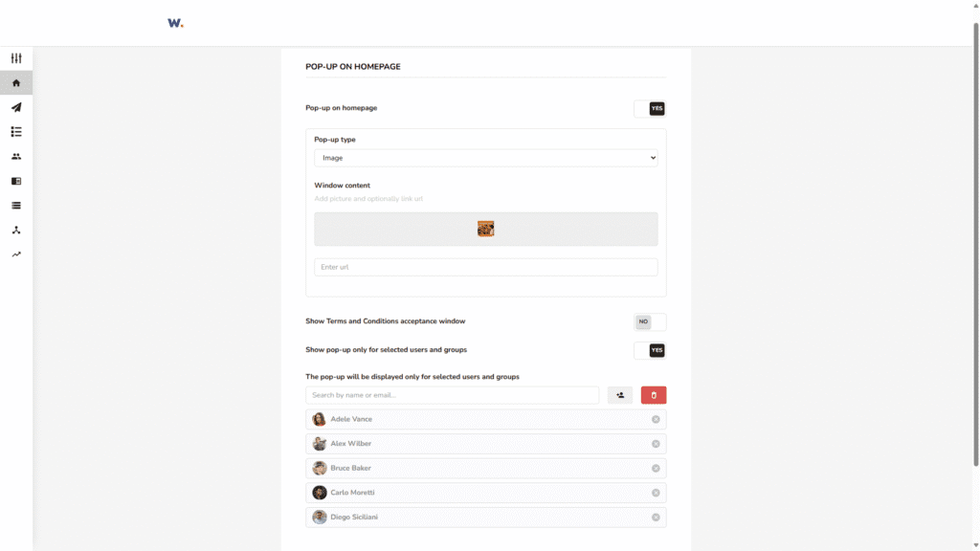Click the W. logo in header
This screenshot has width=980, height=551.
175,23
